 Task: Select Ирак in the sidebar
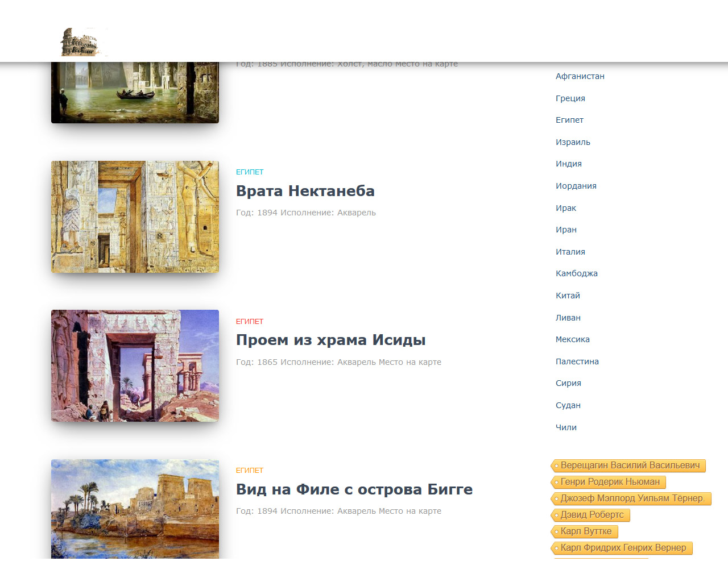tap(566, 208)
